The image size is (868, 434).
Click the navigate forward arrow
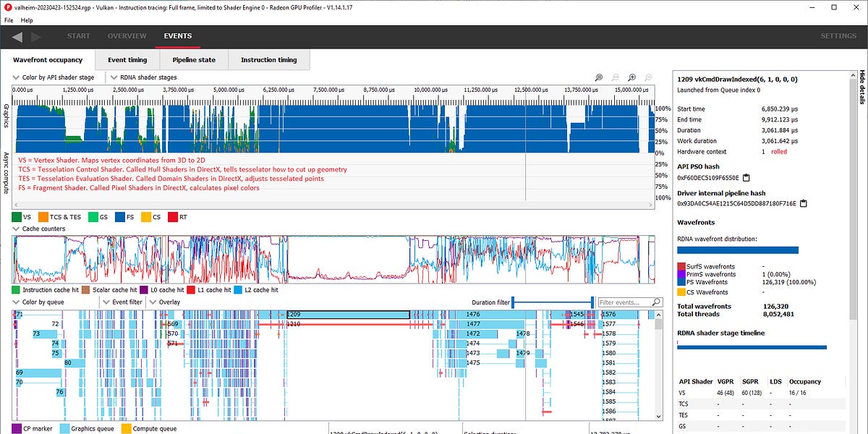coord(37,36)
